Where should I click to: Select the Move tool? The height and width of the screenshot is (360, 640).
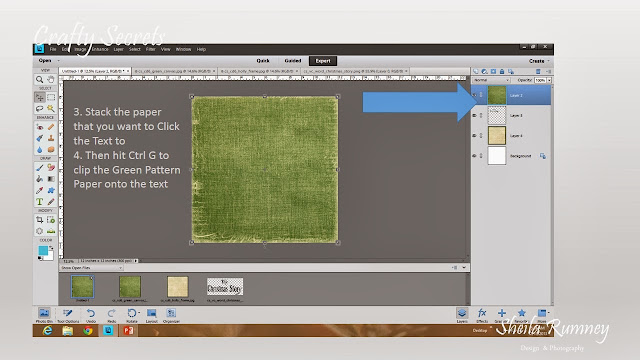pyautogui.click(x=40, y=97)
